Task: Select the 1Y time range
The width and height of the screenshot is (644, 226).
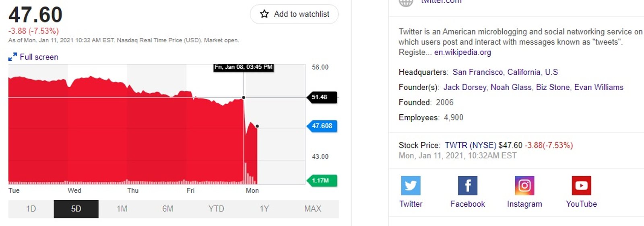Action: point(264,209)
